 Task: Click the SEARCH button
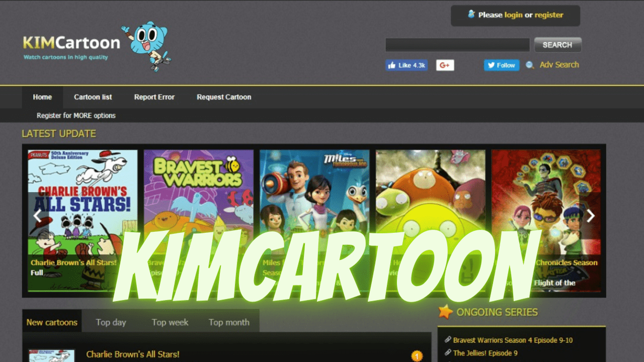pyautogui.click(x=557, y=45)
